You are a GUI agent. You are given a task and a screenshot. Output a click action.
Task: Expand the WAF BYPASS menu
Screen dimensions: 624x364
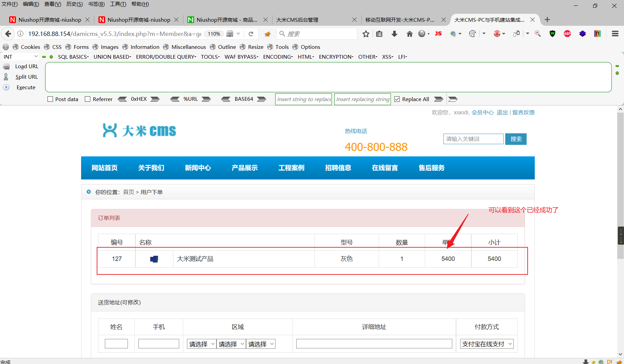(x=241, y=57)
